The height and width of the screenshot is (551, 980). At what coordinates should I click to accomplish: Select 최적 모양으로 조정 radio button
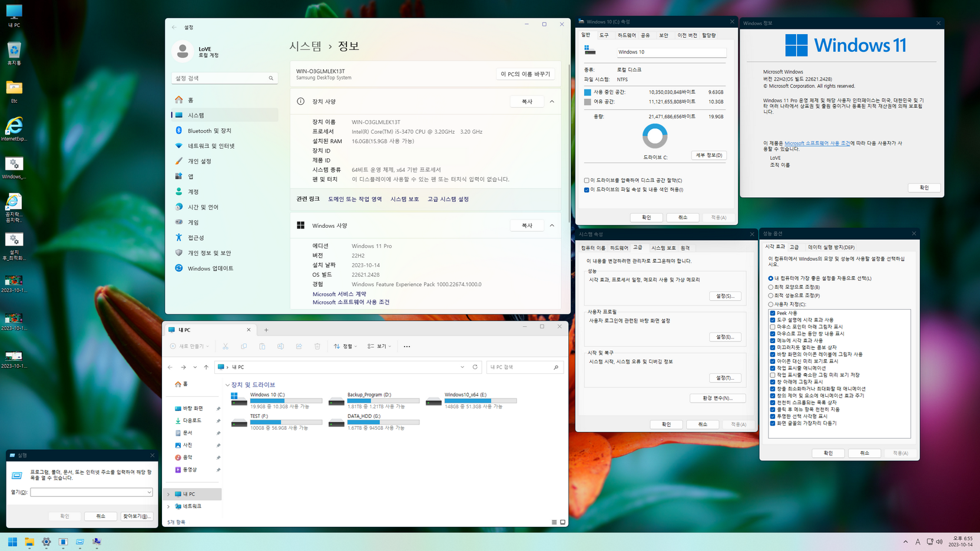(770, 287)
